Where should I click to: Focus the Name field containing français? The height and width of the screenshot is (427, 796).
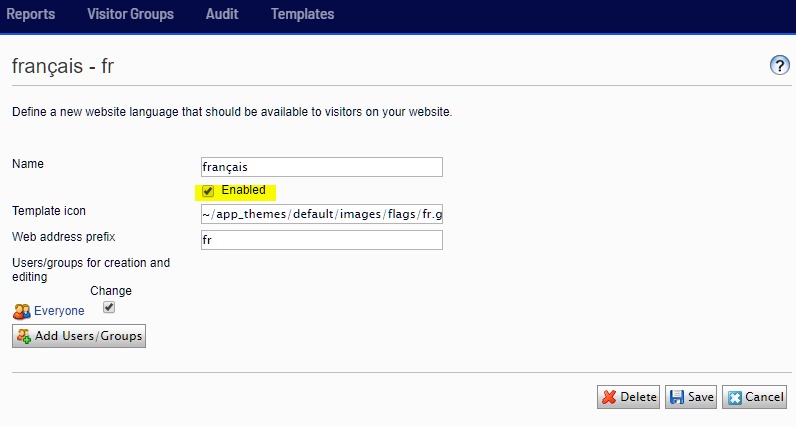pyautogui.click(x=321, y=167)
